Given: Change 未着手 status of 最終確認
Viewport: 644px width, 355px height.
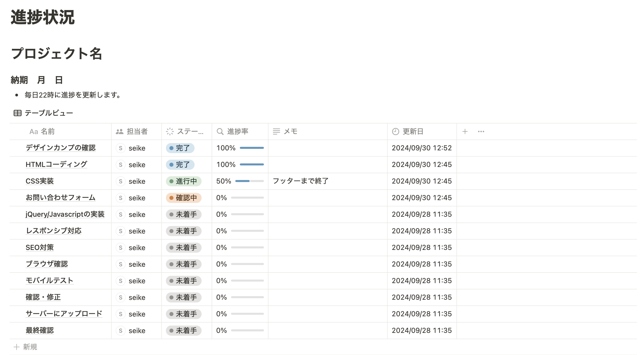Looking at the screenshot, I should (x=183, y=330).
